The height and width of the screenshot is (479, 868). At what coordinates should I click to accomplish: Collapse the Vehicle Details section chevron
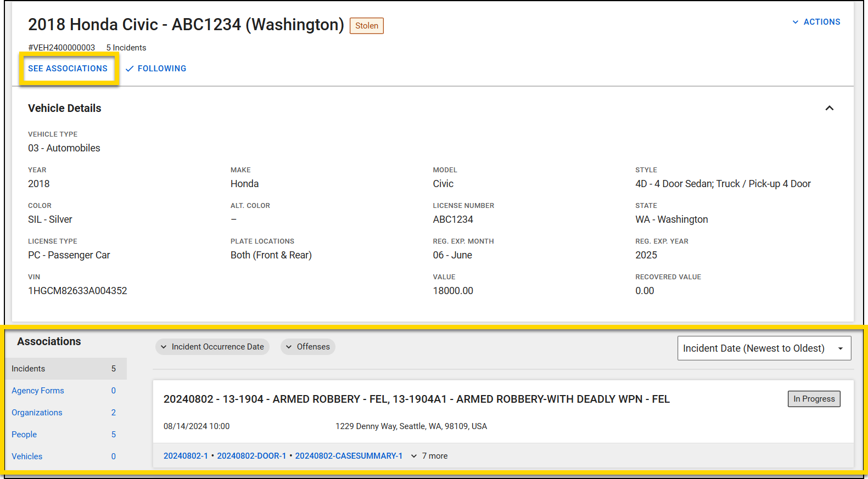pos(829,108)
